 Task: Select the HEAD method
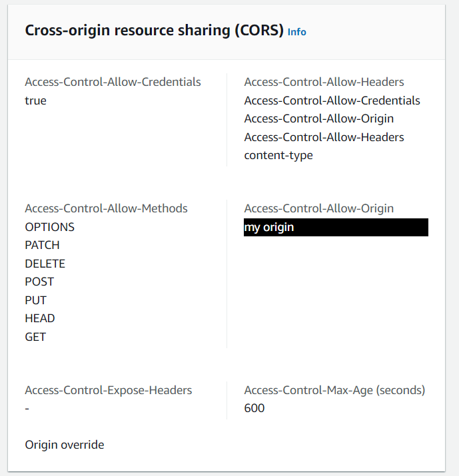[x=40, y=318]
